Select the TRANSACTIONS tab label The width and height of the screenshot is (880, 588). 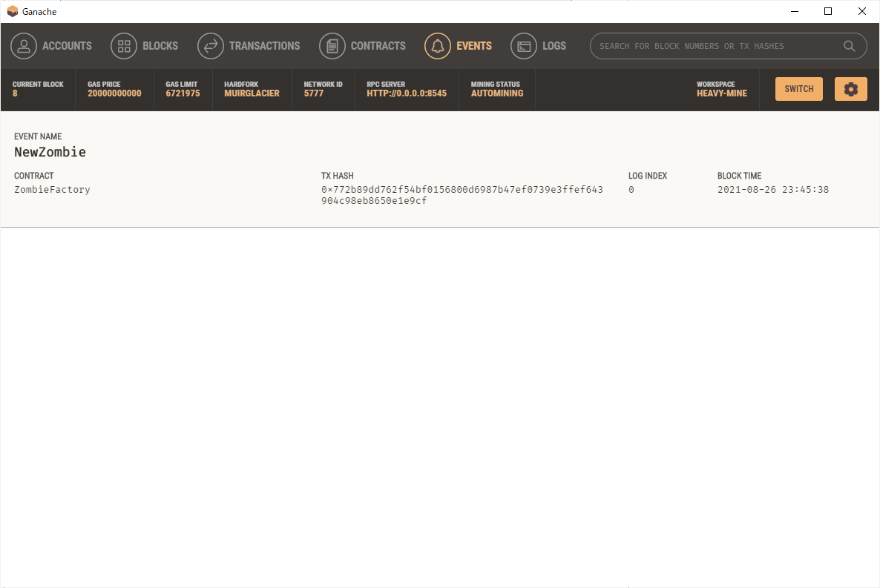point(264,46)
